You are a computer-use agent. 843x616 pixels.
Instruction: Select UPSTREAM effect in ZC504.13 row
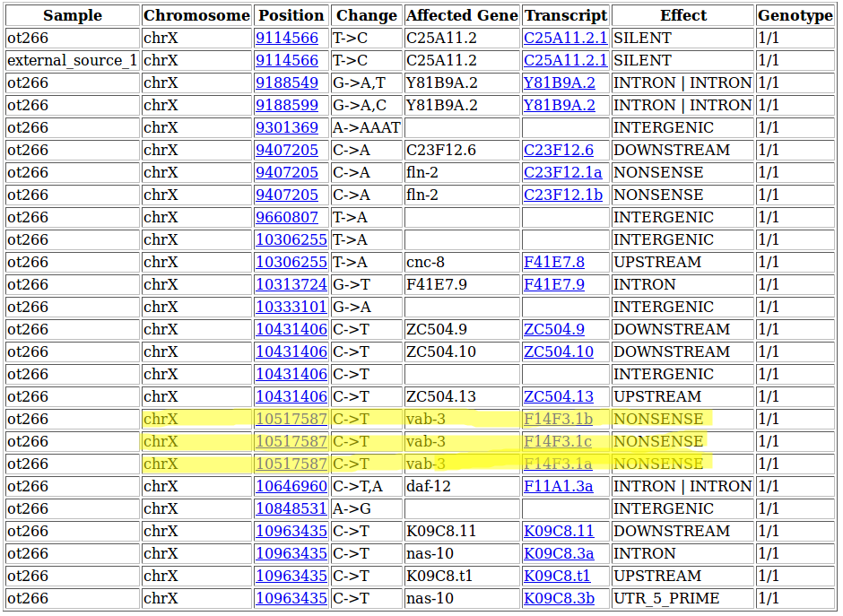[682, 396]
